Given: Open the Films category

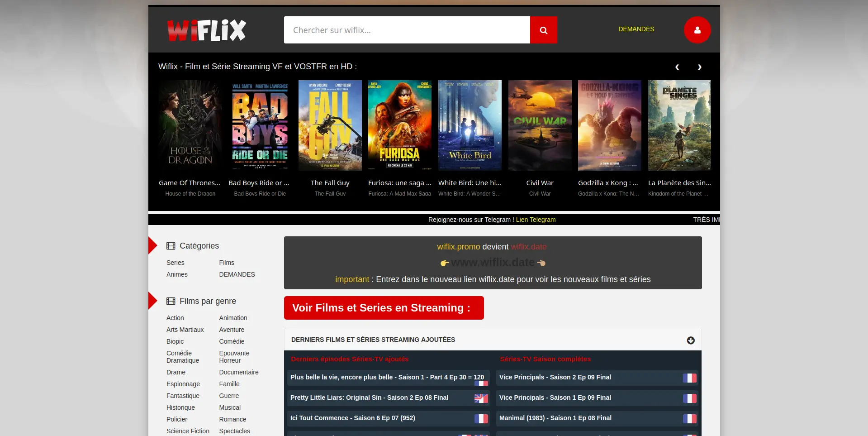Looking at the screenshot, I should click(x=227, y=263).
